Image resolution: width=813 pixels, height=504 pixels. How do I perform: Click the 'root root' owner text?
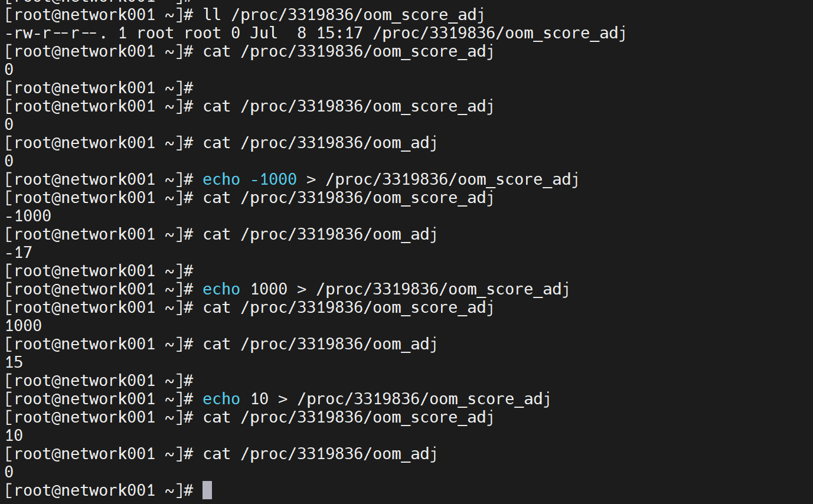[x=170, y=33]
